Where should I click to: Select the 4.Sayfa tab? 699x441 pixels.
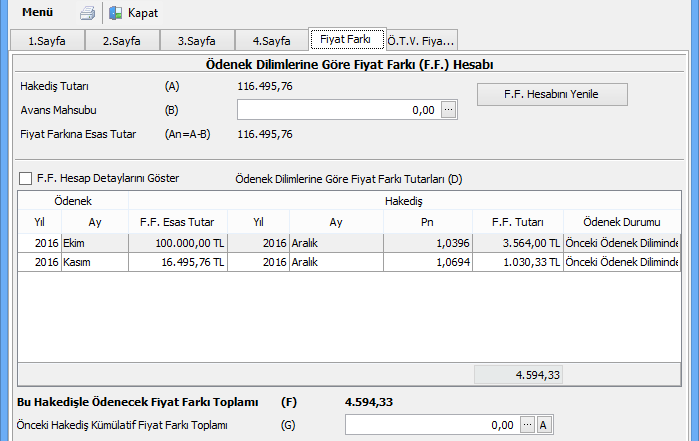pos(271,41)
